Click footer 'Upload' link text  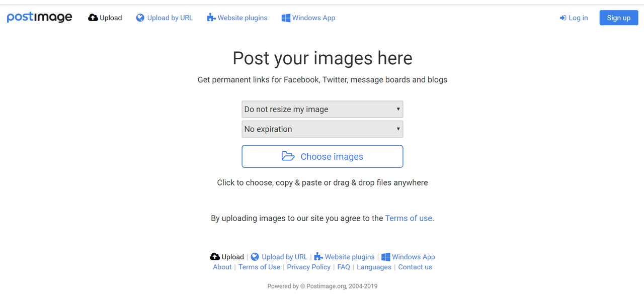click(233, 257)
